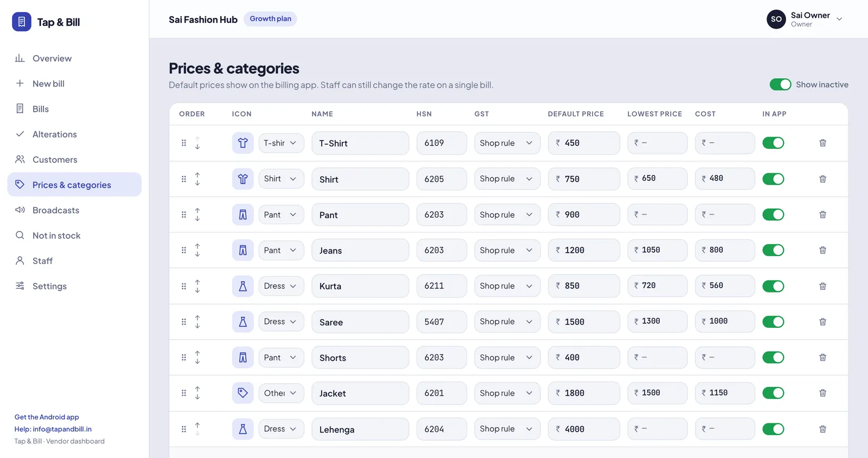Click the SO avatar circle
868x458 pixels.
[776, 19]
